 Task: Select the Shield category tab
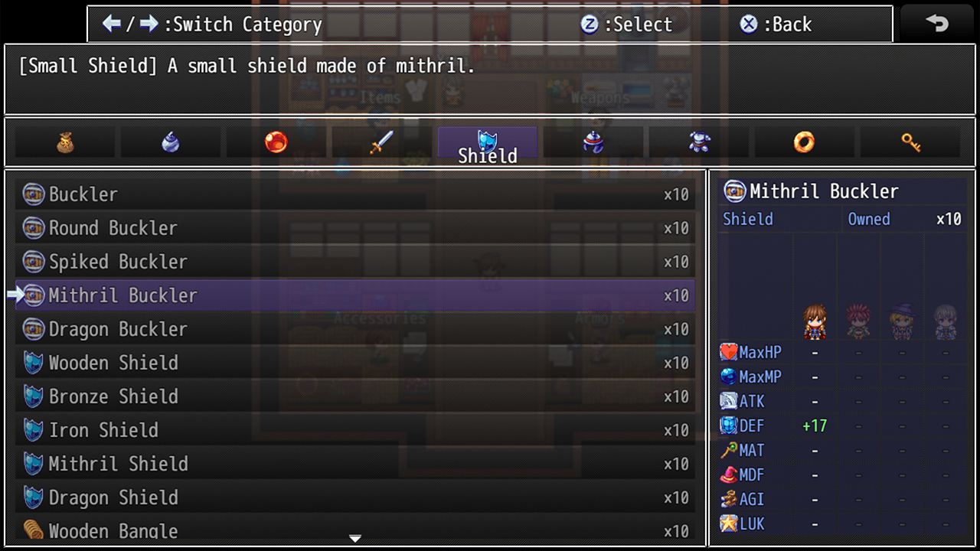point(488,142)
